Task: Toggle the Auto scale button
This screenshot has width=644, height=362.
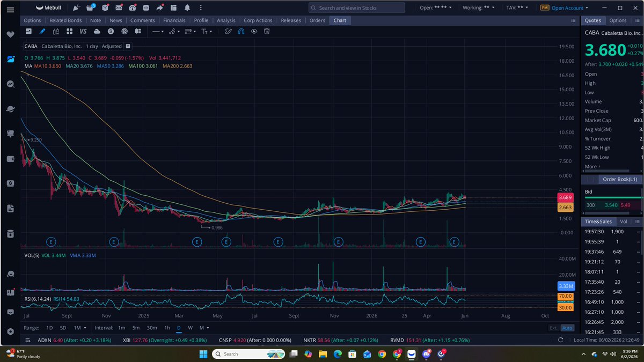Action: [567, 328]
